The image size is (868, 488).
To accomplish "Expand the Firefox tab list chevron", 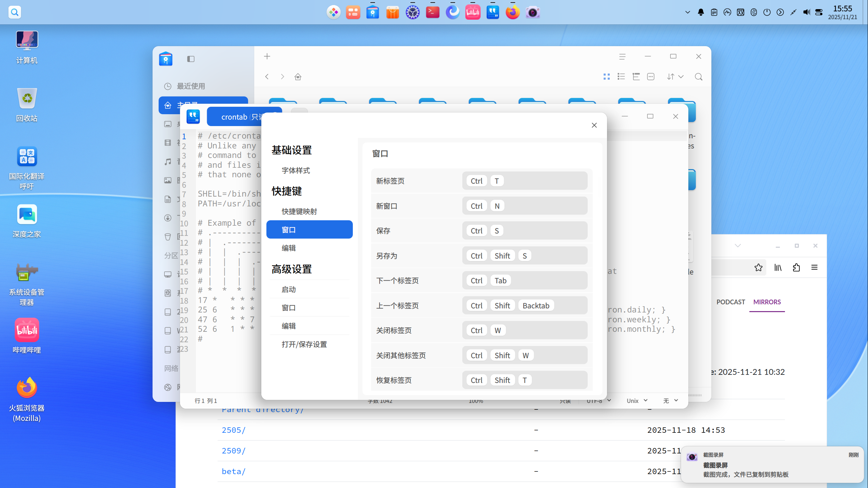I will coord(738,246).
